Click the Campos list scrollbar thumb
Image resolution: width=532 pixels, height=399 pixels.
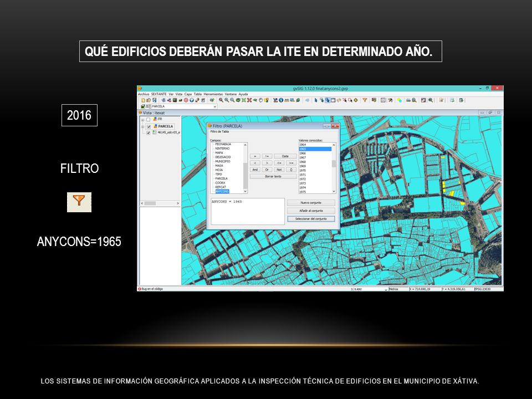tap(245, 176)
